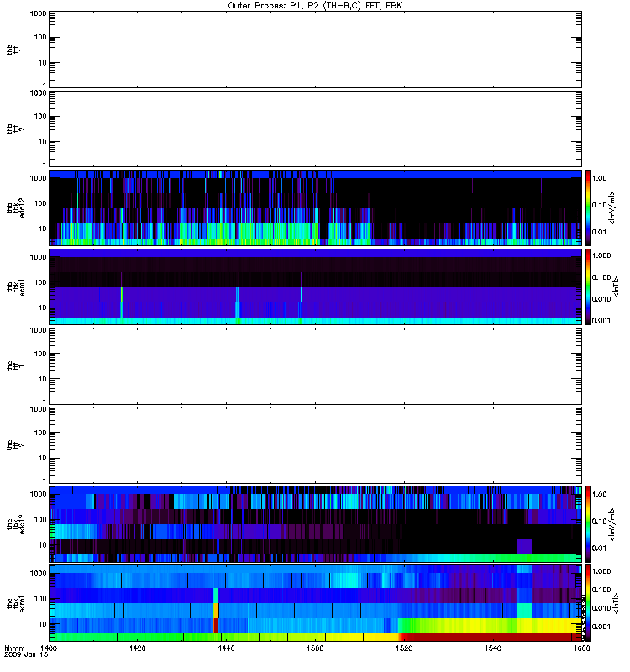Click the '10' y-axis tick of thb scm1 panel
The width and height of the screenshot is (630, 672).
coord(43,307)
